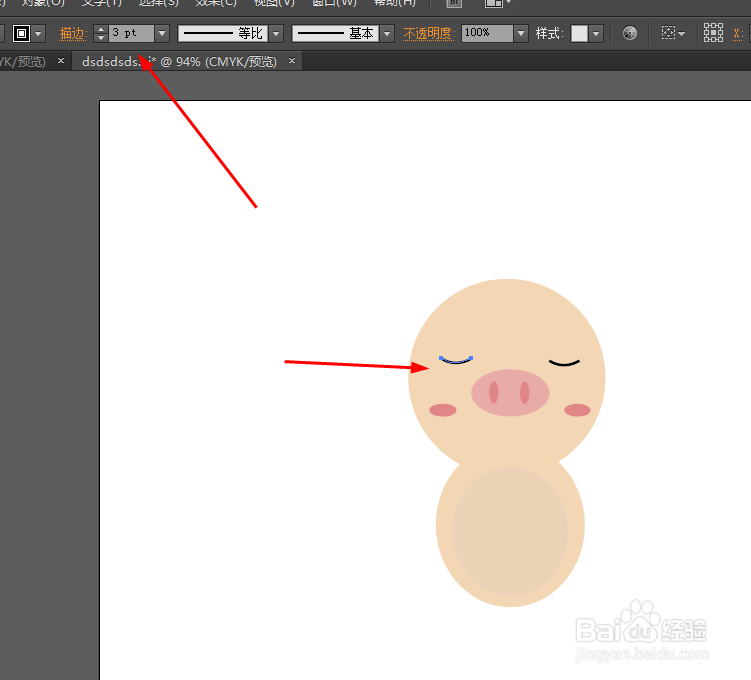
Task: Switch to the document tab ending in YK/预览)
Action: pyautogui.click(x=23, y=61)
